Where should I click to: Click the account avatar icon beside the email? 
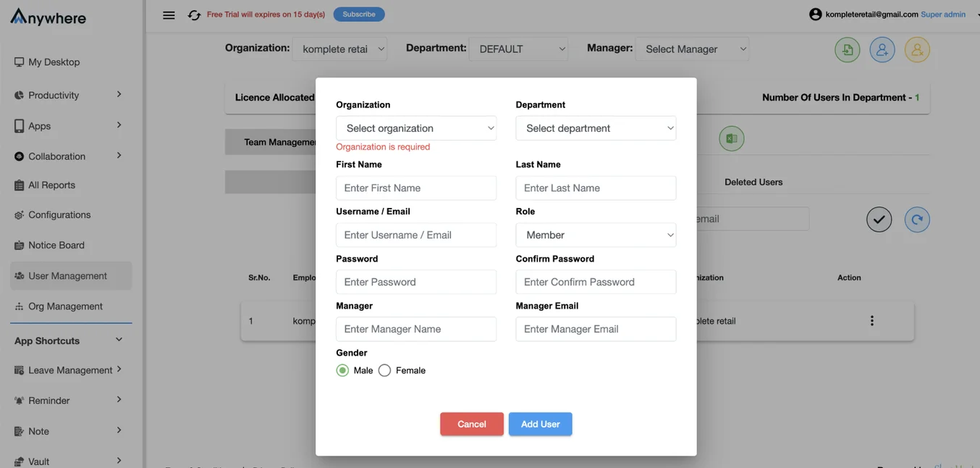coord(816,14)
